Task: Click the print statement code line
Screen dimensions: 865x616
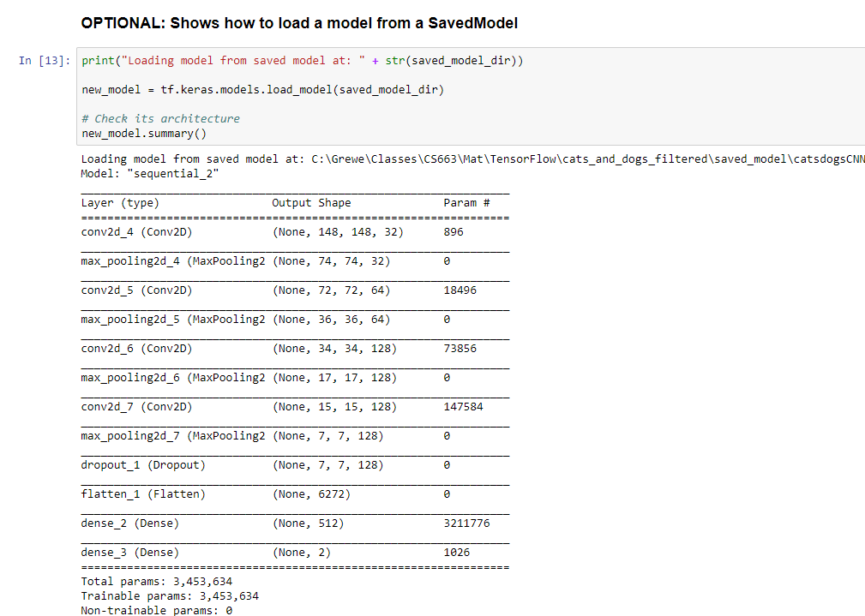Action: [302, 61]
